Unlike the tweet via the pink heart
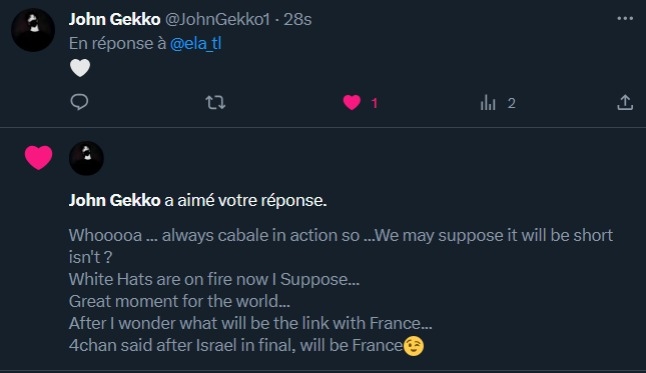Viewport: 646px width, 373px height. pyautogui.click(x=352, y=102)
